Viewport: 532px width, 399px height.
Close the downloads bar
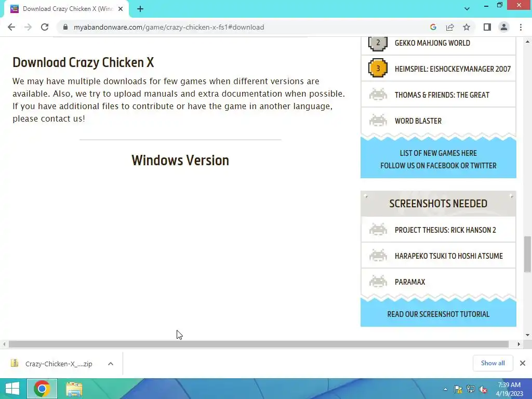pyautogui.click(x=523, y=363)
